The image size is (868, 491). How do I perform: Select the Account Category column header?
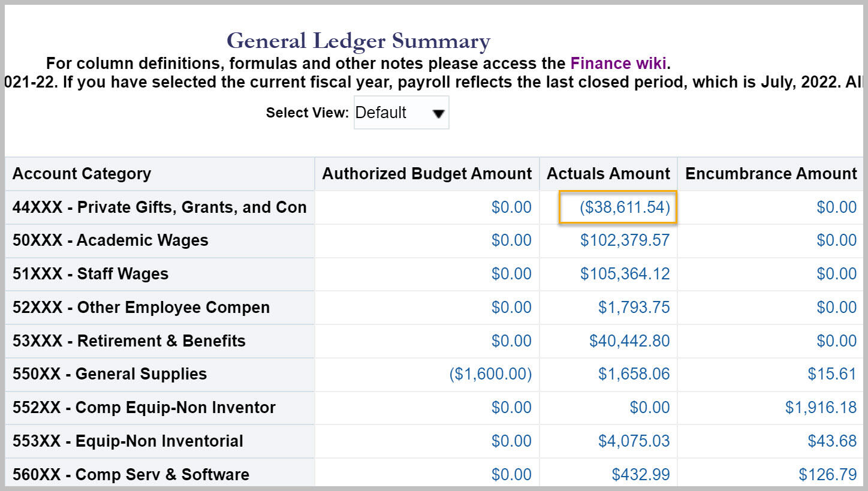click(82, 174)
